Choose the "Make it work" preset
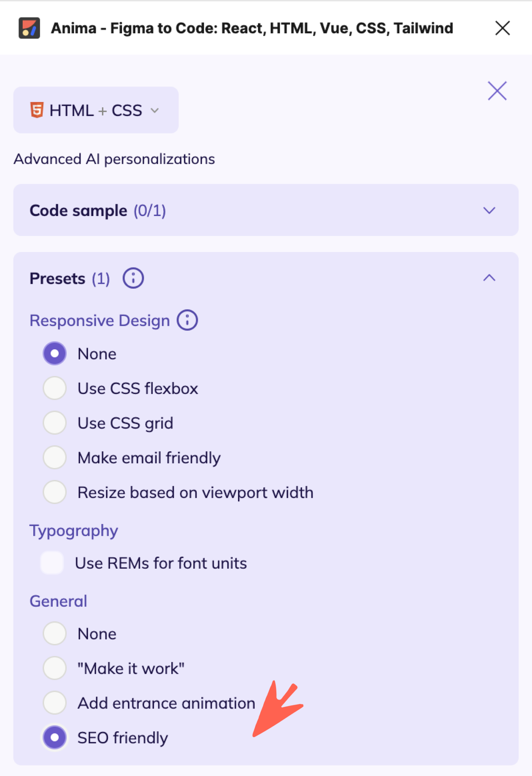This screenshot has width=532, height=776. 54,668
